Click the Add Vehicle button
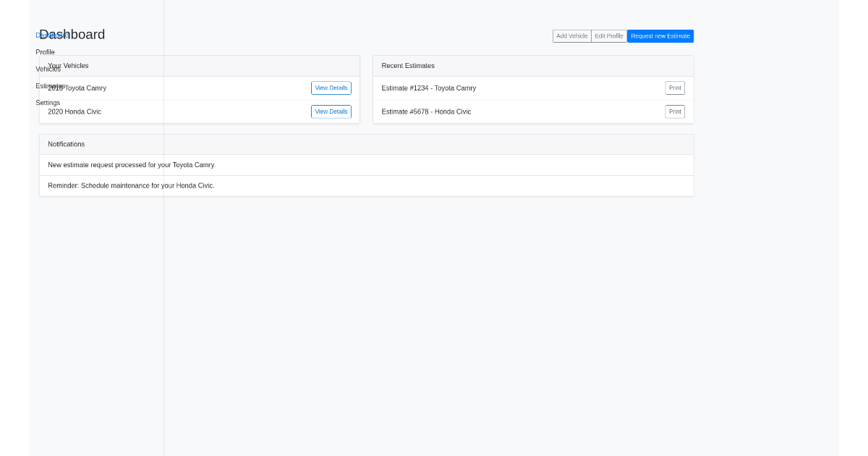 (x=571, y=35)
